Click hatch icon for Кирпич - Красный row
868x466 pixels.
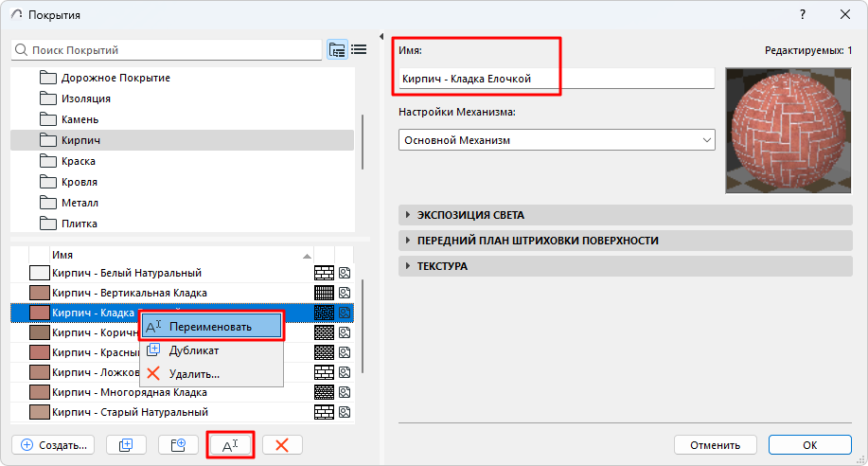pyautogui.click(x=324, y=352)
